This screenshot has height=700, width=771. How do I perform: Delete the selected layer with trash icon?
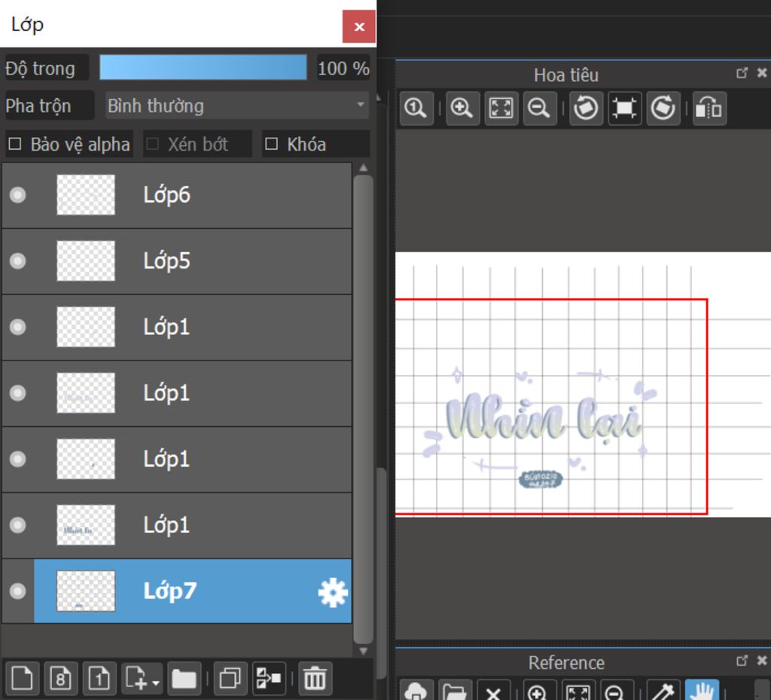pos(315,678)
